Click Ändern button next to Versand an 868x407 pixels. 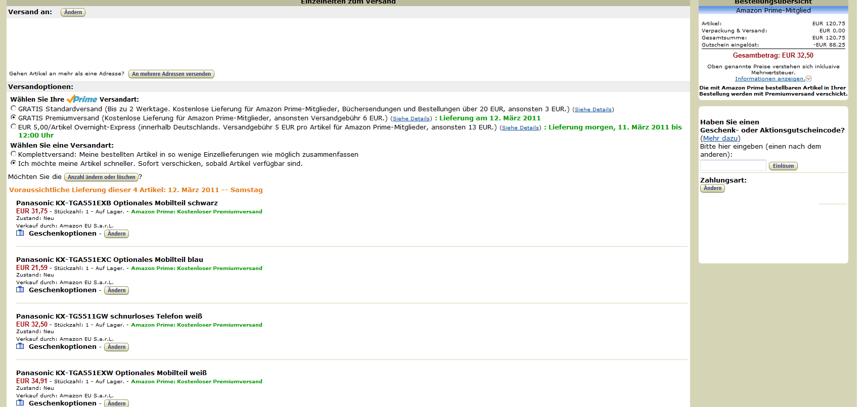coord(73,12)
